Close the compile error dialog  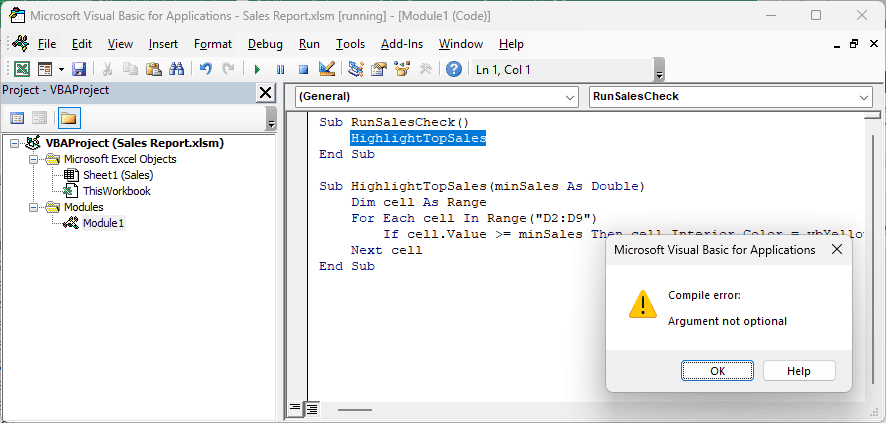[837, 250]
